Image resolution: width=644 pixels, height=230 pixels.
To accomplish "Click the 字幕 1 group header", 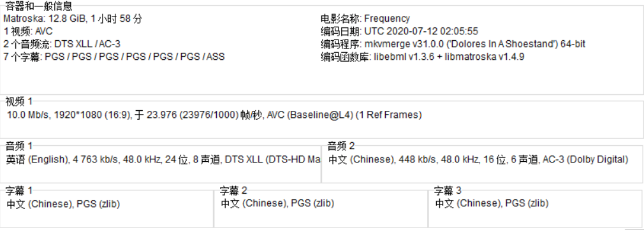I will pos(18,190).
